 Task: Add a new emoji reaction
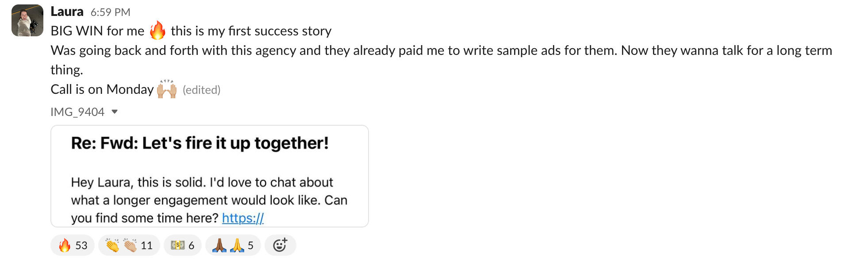pyautogui.click(x=280, y=245)
